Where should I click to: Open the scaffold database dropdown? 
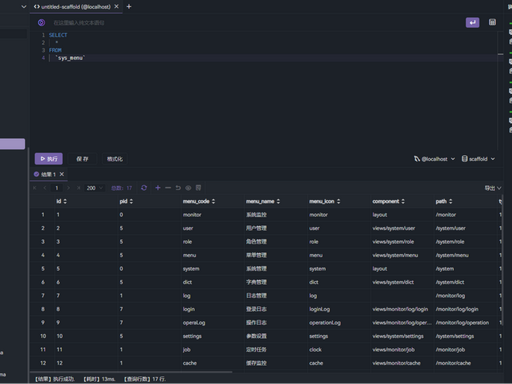point(478,159)
